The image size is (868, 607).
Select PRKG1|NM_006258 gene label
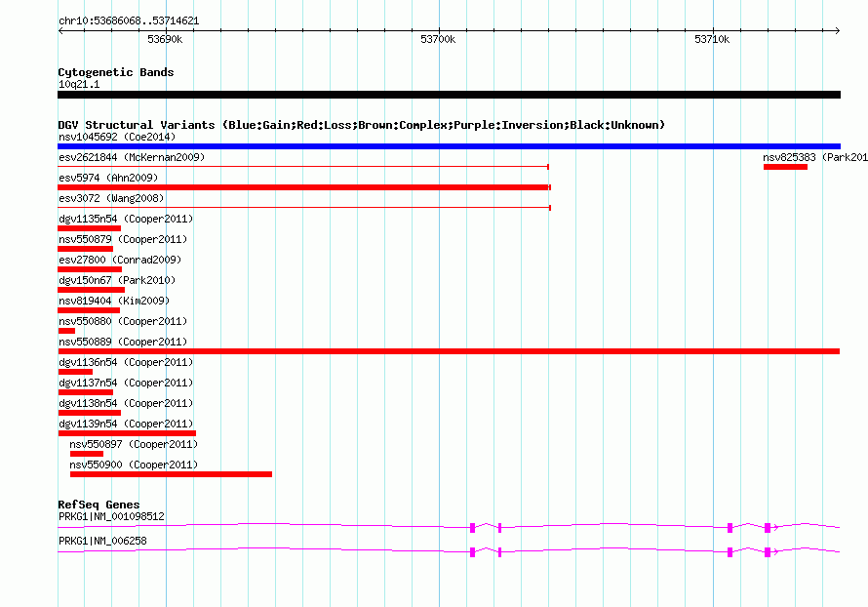tap(102, 541)
